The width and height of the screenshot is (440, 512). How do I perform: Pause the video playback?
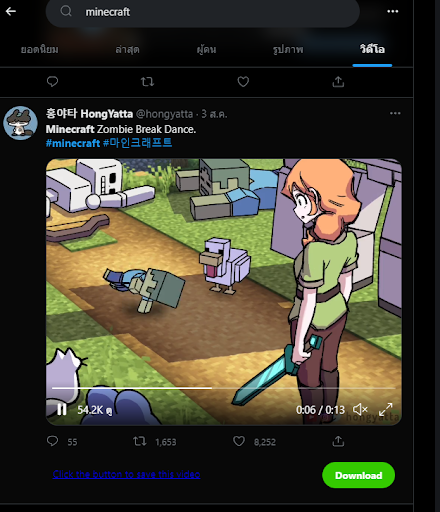(x=62, y=410)
